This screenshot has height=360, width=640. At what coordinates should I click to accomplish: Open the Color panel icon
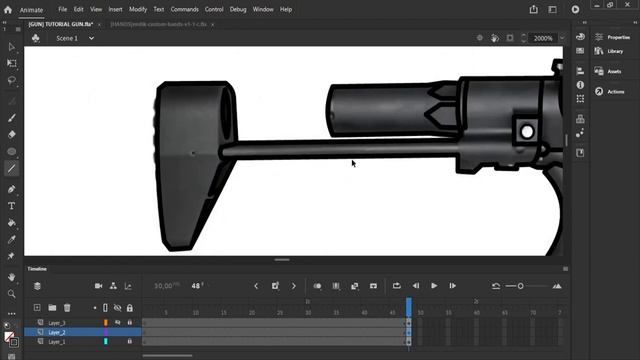(580, 37)
